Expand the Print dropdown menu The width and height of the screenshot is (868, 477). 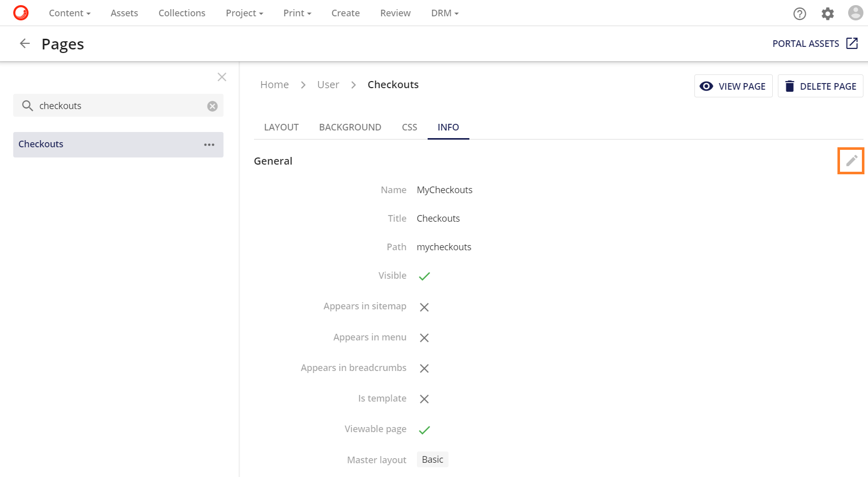tap(297, 13)
